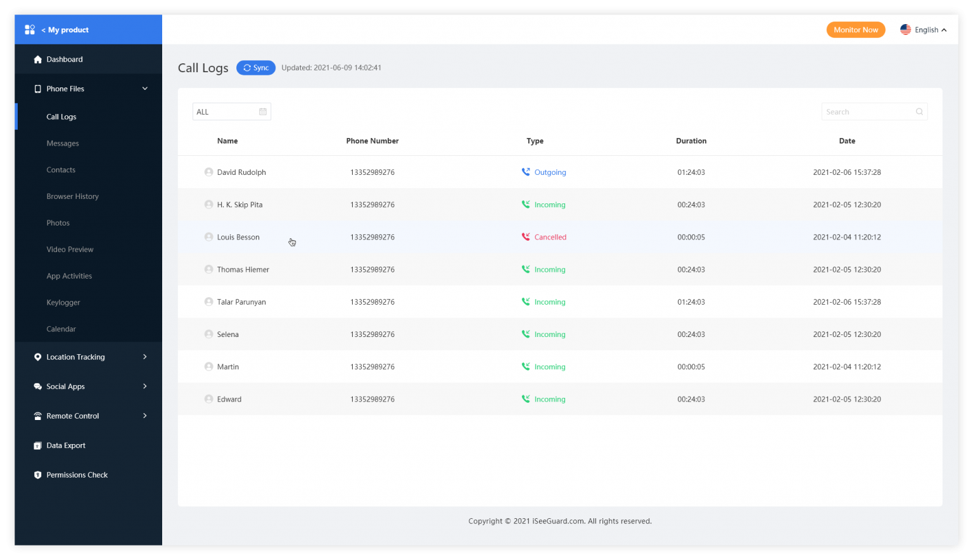Click the Data Export icon
Image resolution: width=973 pixels, height=560 pixels.
coord(38,445)
